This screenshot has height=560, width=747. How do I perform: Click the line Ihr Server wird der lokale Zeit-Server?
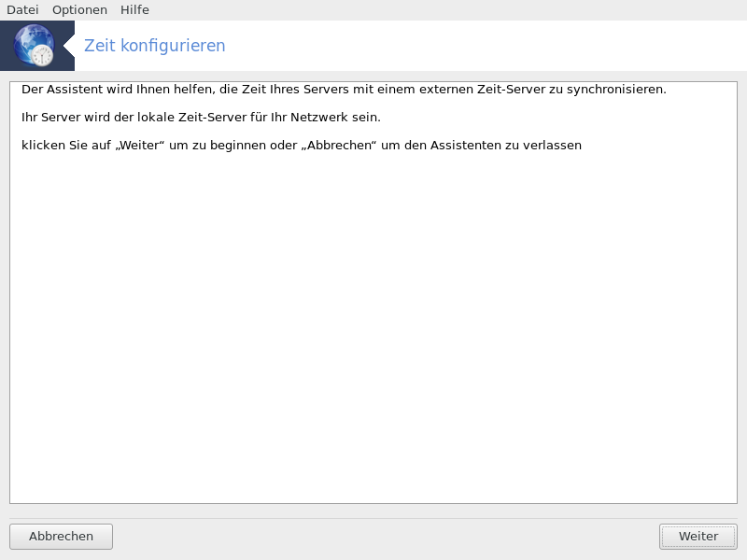tap(201, 118)
